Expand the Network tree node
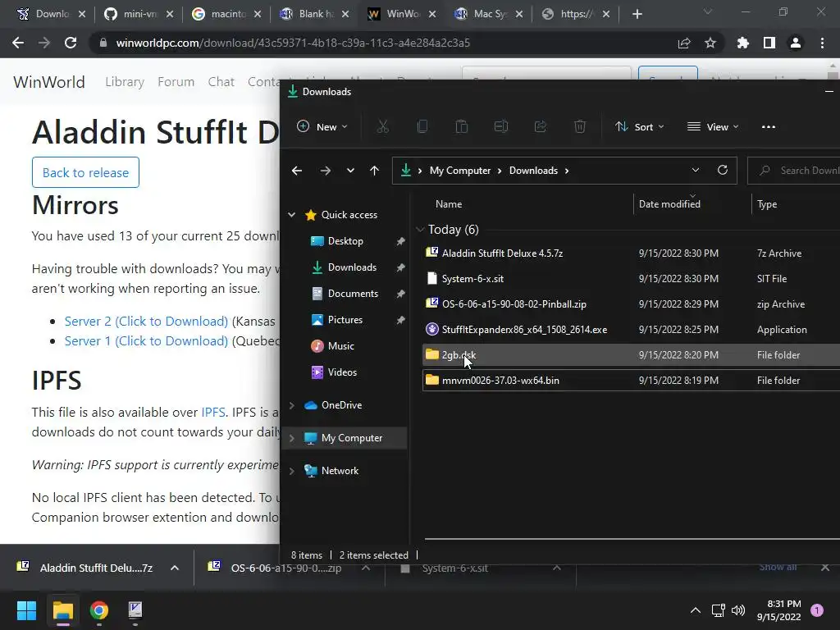The image size is (840, 630). coord(291,471)
